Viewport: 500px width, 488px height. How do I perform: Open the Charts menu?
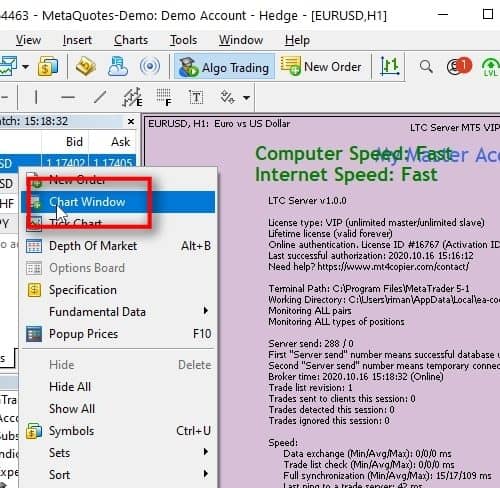(x=131, y=40)
